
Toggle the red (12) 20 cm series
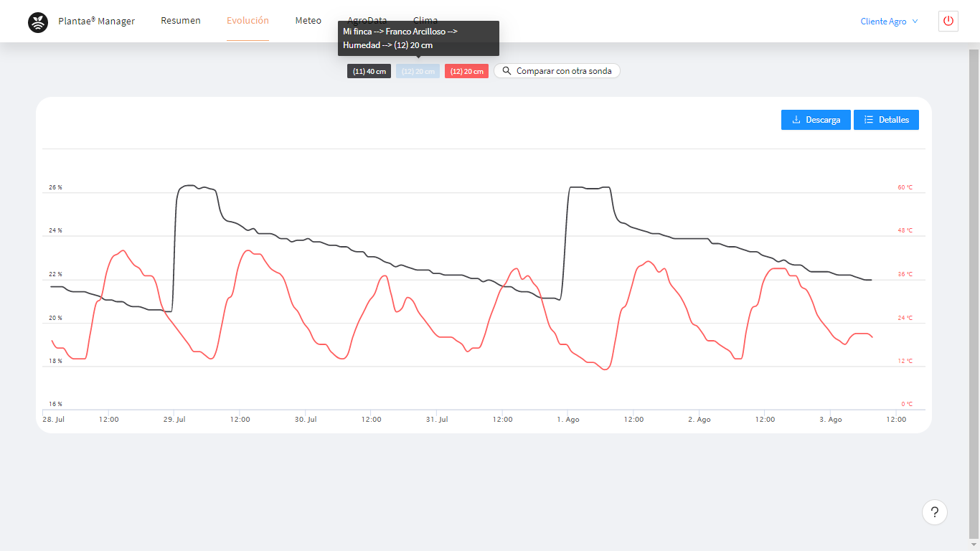coord(466,71)
